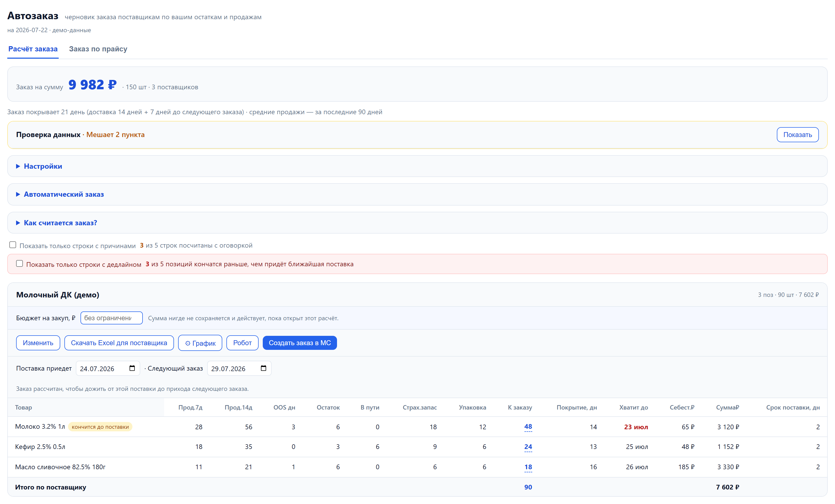Open the График settings button
The height and width of the screenshot is (504, 835).
[200, 343]
